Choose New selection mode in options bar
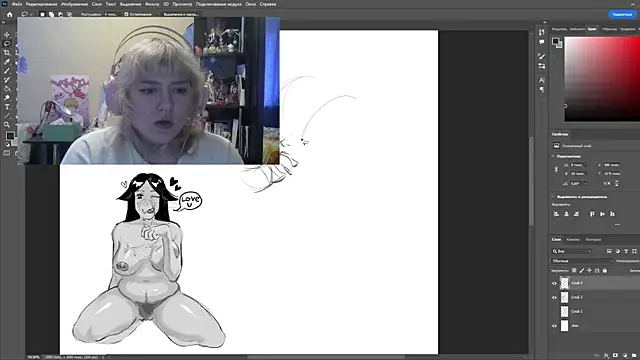Screen dimensions: 640x360 point(42,14)
